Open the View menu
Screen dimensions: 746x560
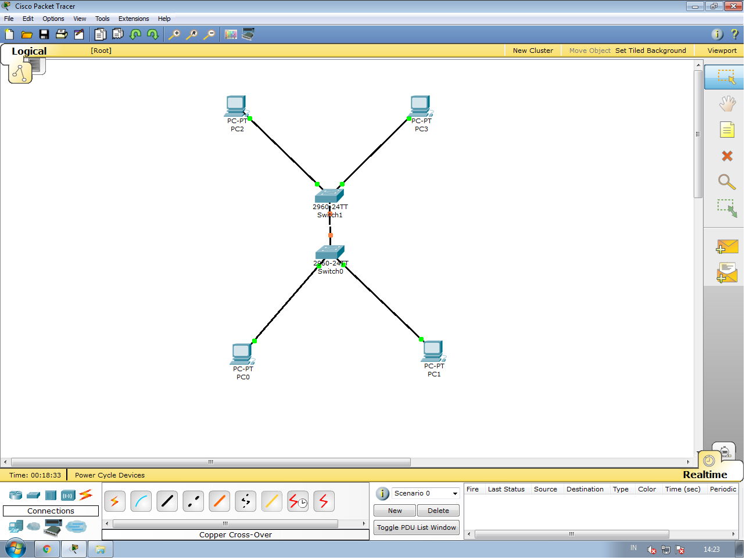pos(80,19)
